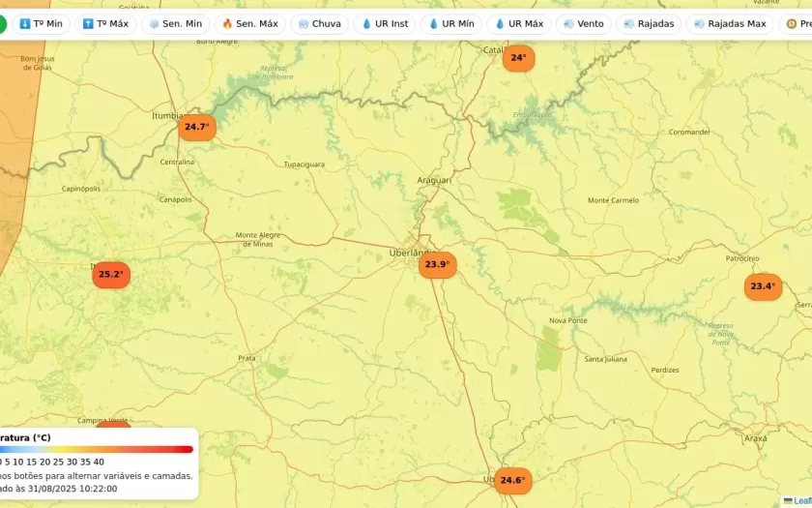Open the 24° station marker near Catalão
The width and height of the screenshot is (812, 508).
(x=518, y=58)
